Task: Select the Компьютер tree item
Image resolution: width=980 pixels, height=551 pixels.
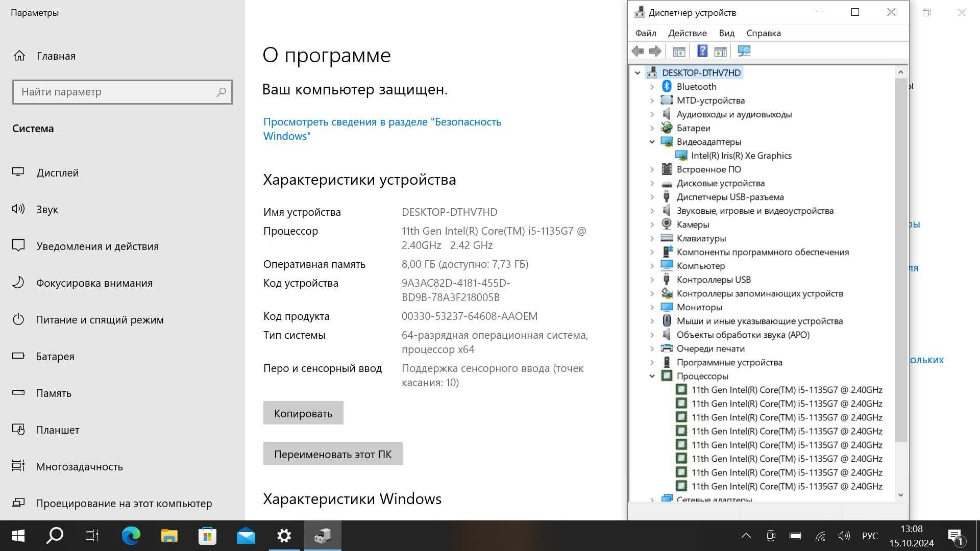Action: (x=700, y=266)
